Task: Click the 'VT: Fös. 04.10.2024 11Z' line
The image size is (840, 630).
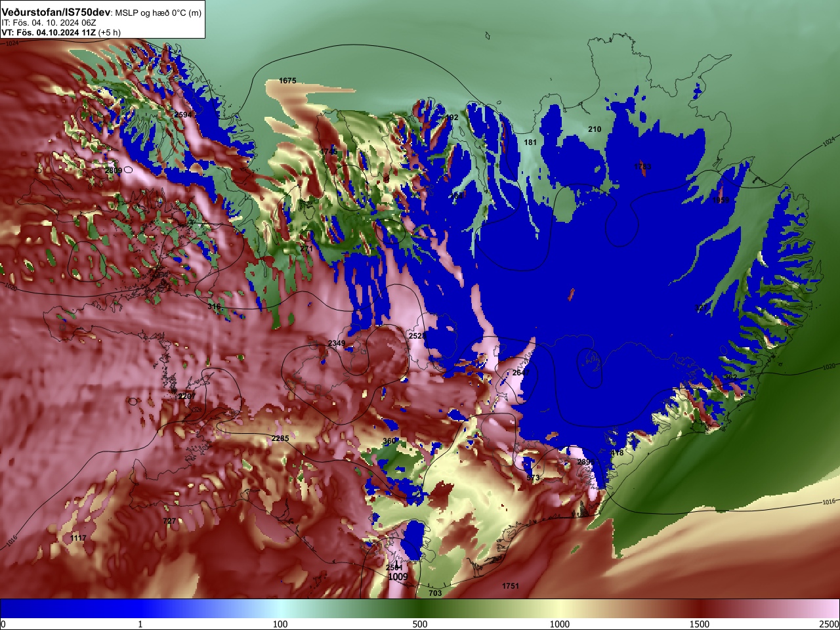Action: coord(49,32)
